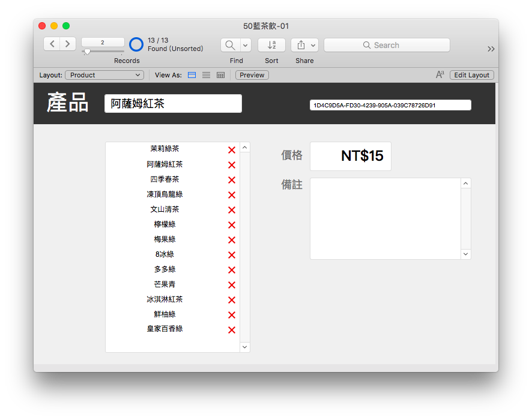Click notes field scrollbar down arrow
532x420 pixels.
[x=466, y=254]
